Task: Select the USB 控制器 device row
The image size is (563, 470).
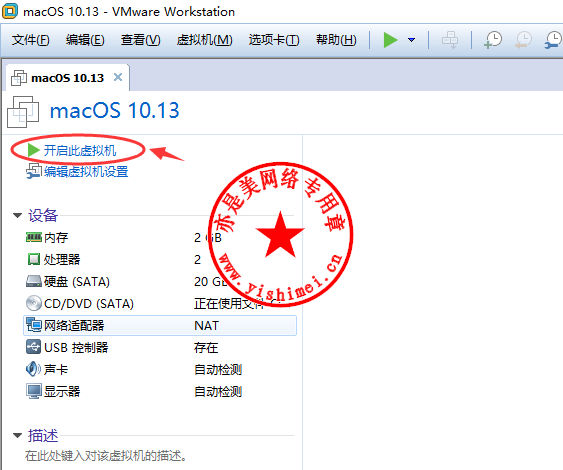Action: point(160,347)
